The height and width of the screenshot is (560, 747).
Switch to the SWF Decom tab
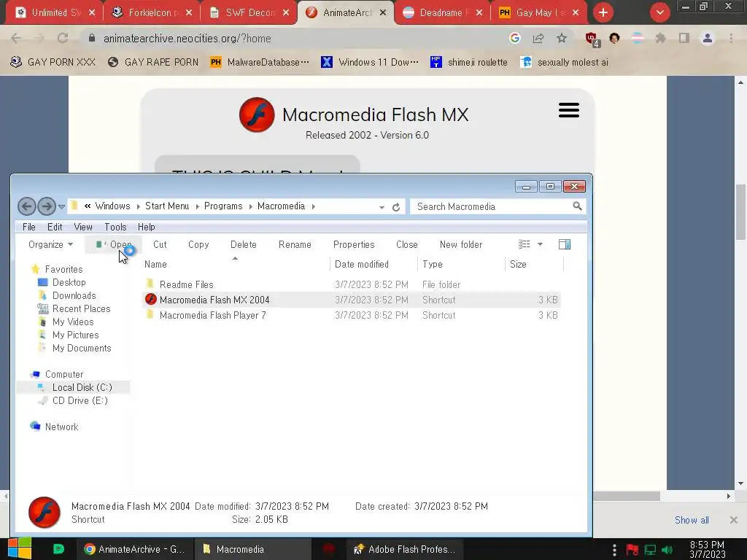point(249,12)
